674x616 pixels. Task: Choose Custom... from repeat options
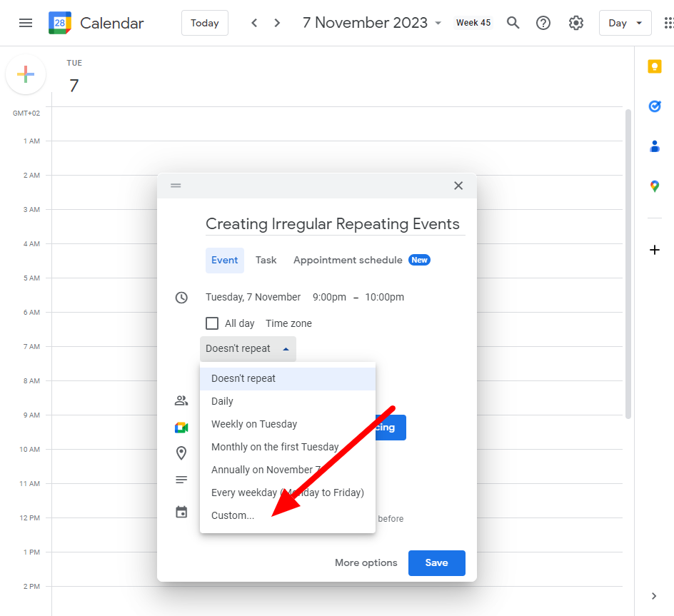click(x=233, y=515)
